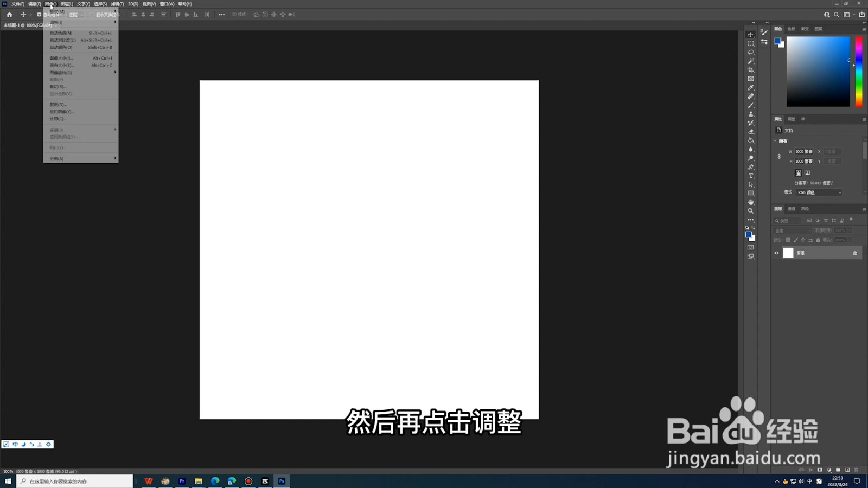This screenshot has height=488, width=868.
Task: Choose 复制(D)... menu entry
Action: (x=81, y=105)
